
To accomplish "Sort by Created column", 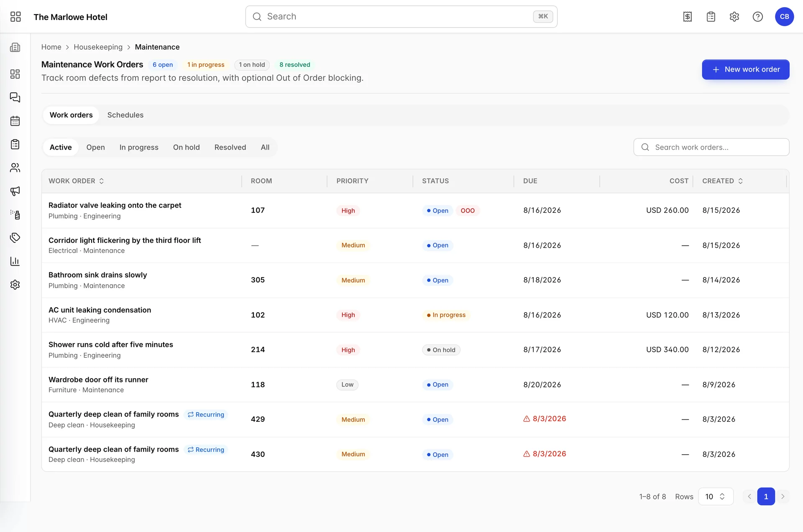I will click(x=723, y=181).
